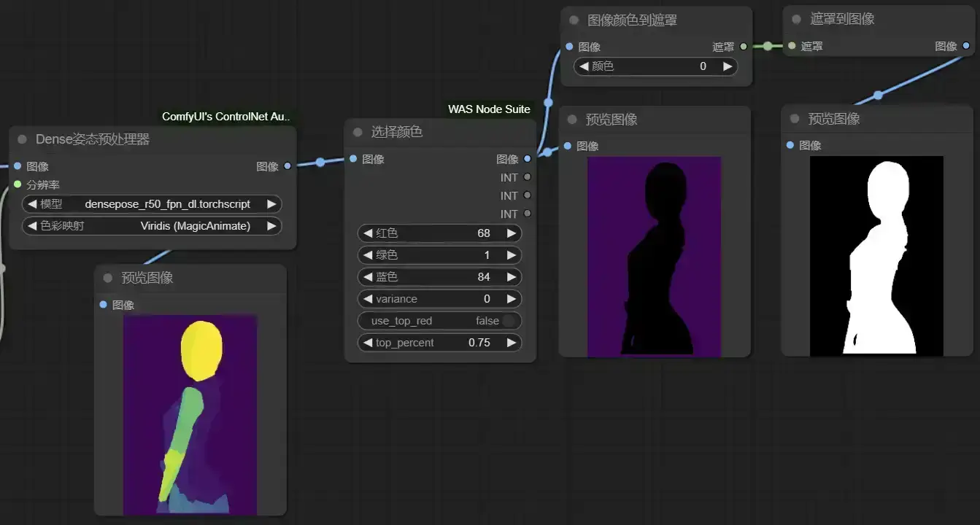Screen dimensions: 980x525
Task: Decrease 蓝色 value with left arrow
Action: tap(367, 277)
